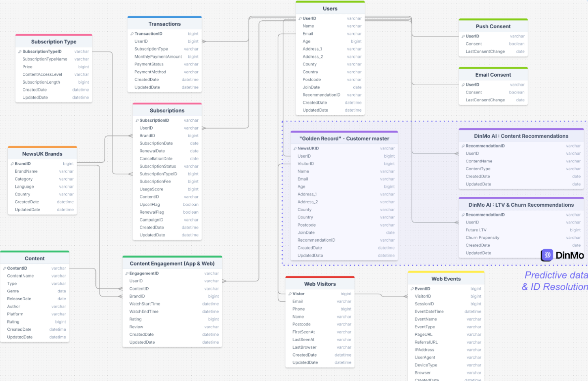
Task: Click the key icon next to TransactionID
Action: point(132,34)
